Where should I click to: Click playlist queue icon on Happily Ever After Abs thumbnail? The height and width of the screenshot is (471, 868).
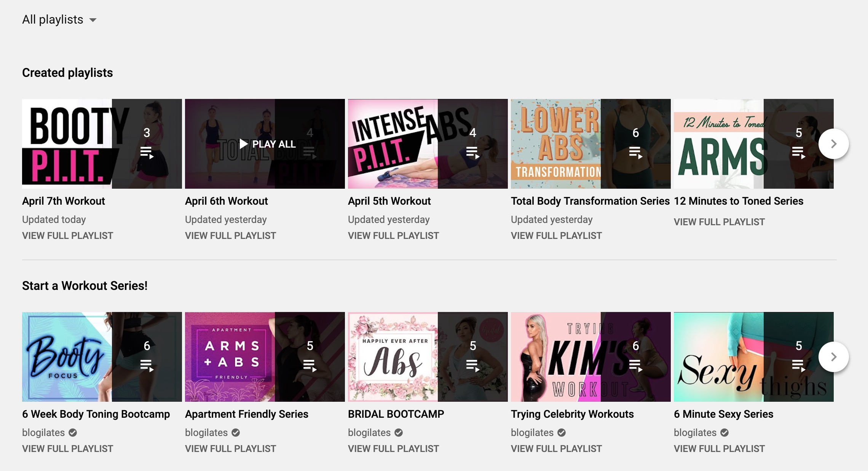coord(472,366)
